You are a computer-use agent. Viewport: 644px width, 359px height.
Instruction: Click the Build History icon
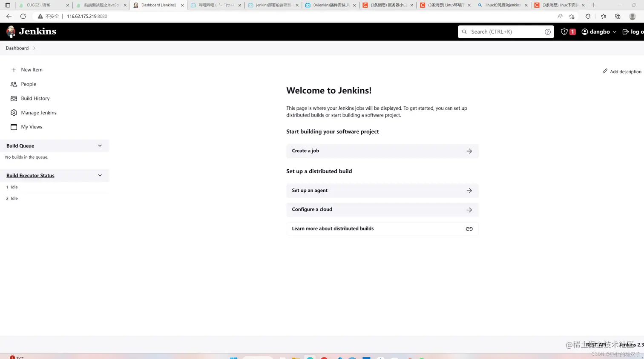click(x=14, y=98)
